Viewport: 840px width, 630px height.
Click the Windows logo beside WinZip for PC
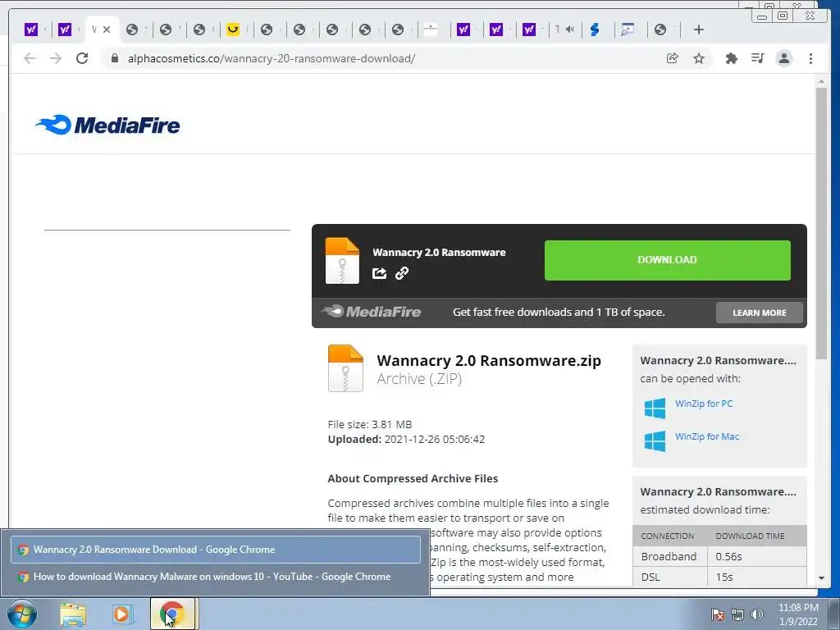655,409
